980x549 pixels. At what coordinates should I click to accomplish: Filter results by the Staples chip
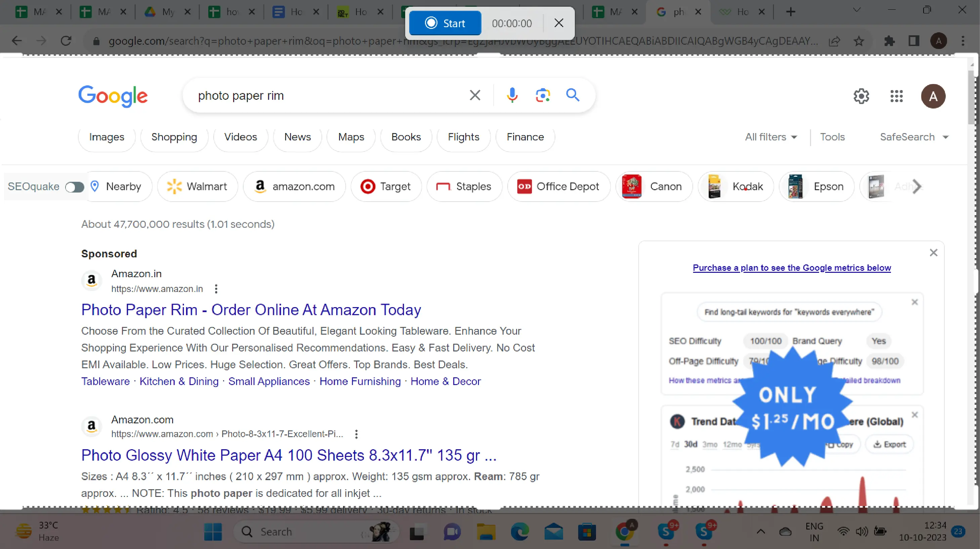464,186
